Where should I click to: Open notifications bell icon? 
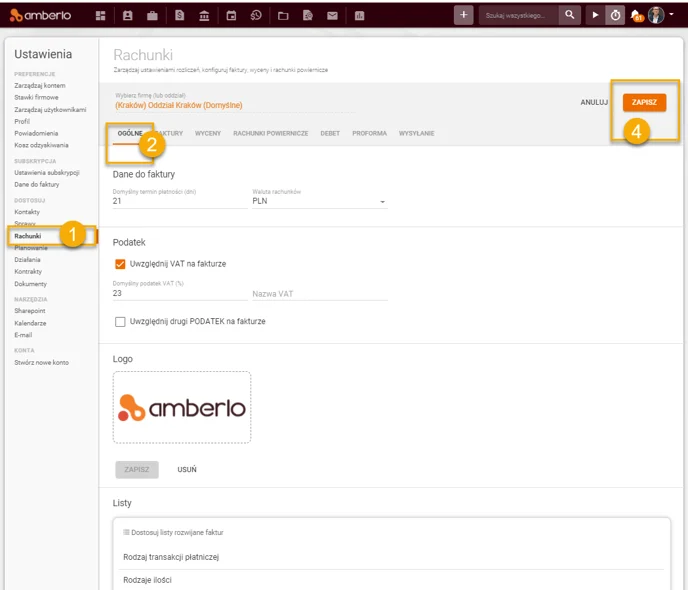pos(636,16)
